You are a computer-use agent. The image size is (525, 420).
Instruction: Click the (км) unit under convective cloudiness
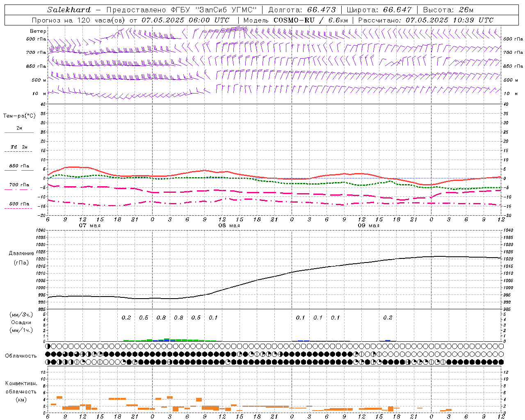pos(21,399)
